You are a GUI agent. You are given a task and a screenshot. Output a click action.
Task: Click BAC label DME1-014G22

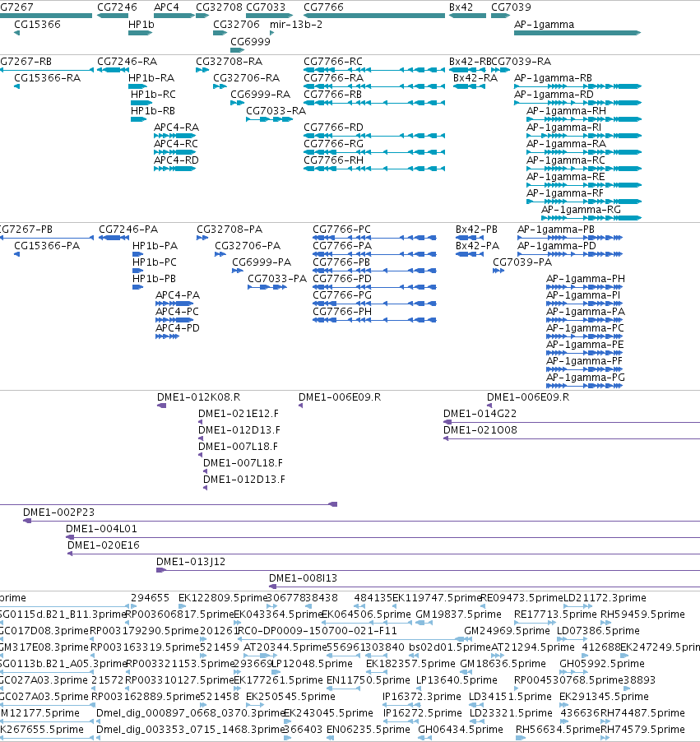coord(480,414)
